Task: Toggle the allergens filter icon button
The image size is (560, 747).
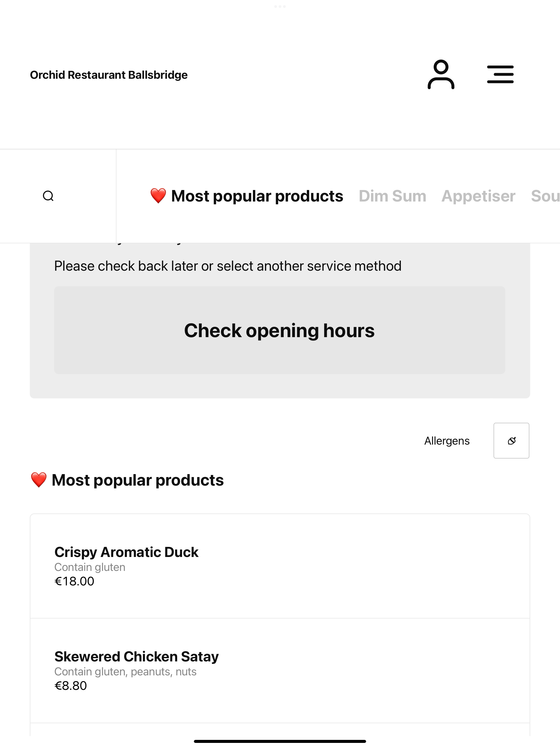Action: [511, 440]
